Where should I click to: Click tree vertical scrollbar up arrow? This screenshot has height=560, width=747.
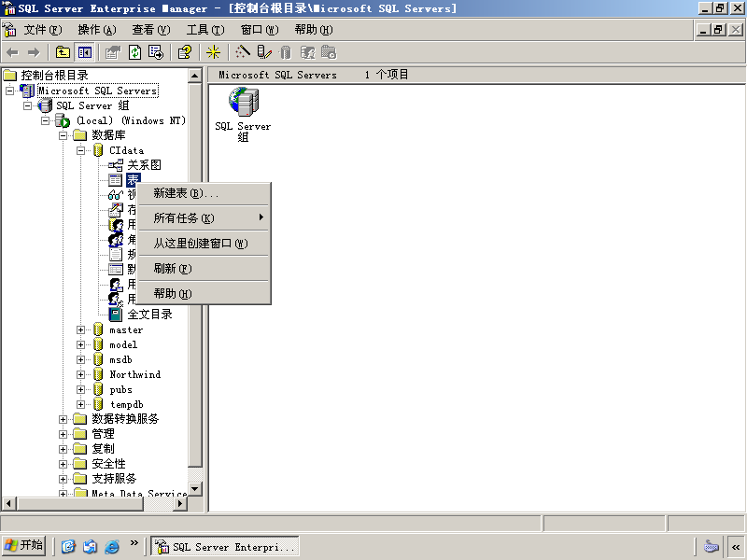195,76
